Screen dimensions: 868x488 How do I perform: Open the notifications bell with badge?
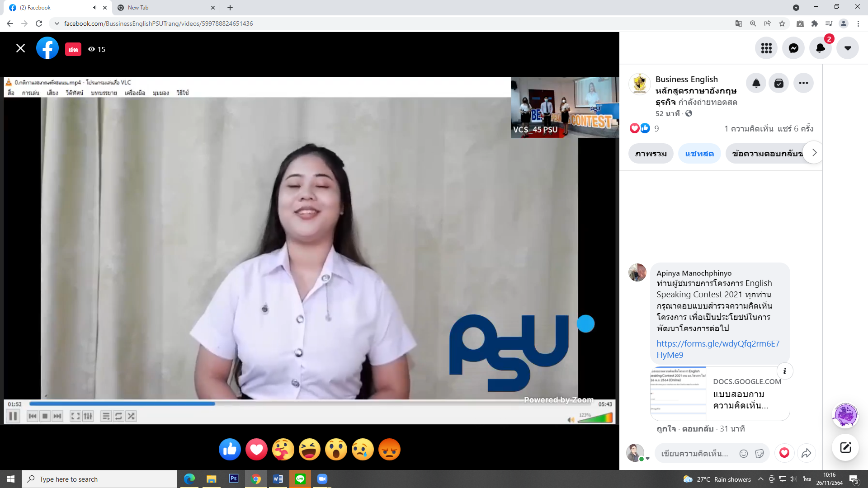[x=821, y=48]
